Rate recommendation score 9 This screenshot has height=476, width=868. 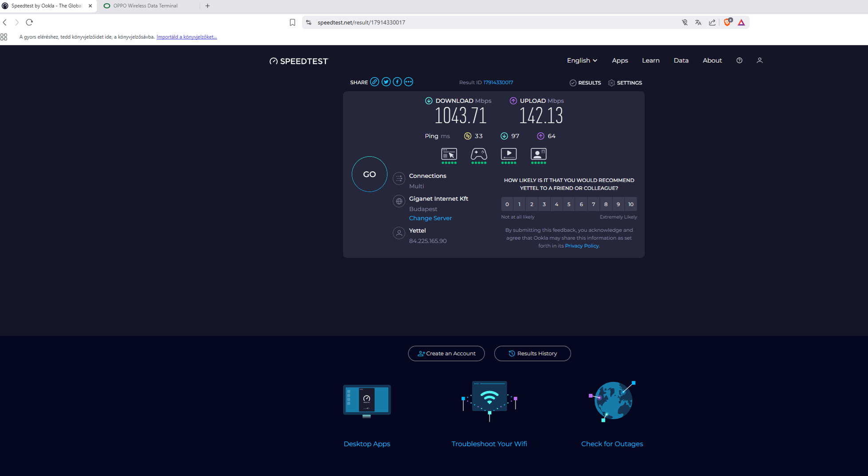pos(618,204)
